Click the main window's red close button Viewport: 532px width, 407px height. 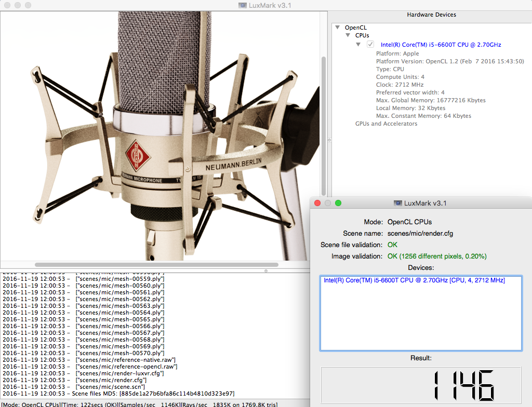[6, 5]
